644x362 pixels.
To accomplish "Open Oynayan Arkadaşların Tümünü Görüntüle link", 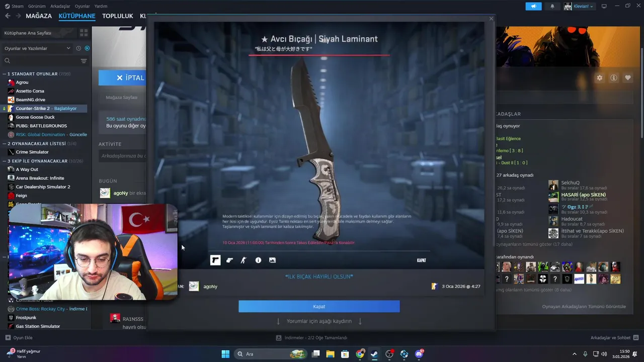I will click(584, 306).
